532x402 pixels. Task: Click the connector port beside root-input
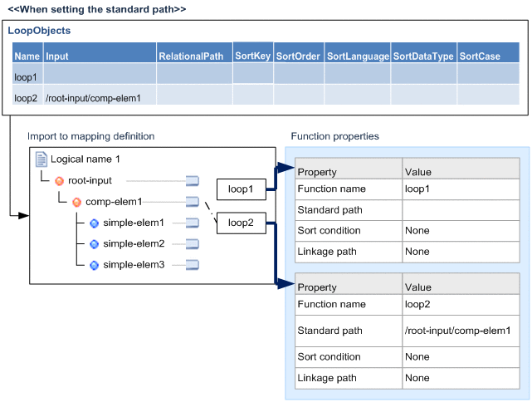[193, 180]
